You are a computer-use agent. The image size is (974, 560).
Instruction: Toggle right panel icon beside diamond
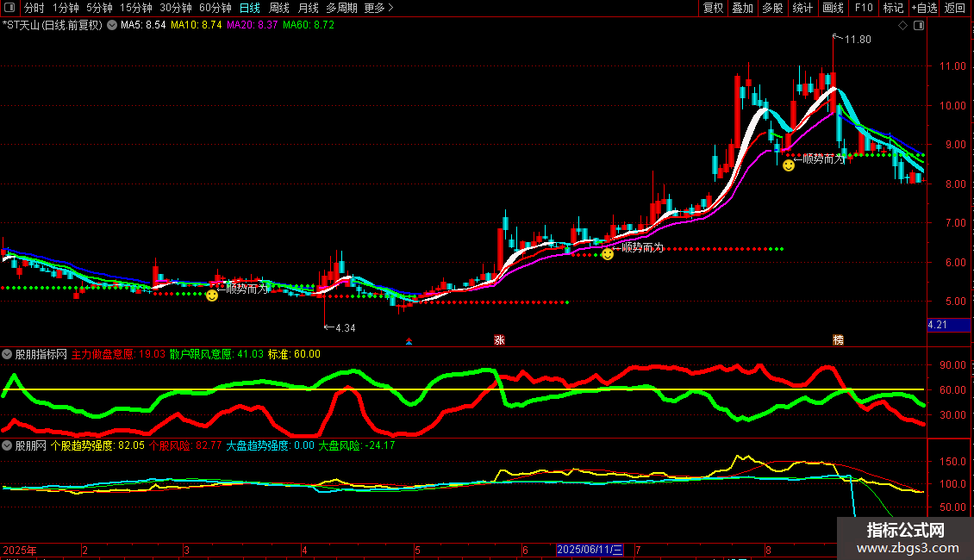coord(919,26)
